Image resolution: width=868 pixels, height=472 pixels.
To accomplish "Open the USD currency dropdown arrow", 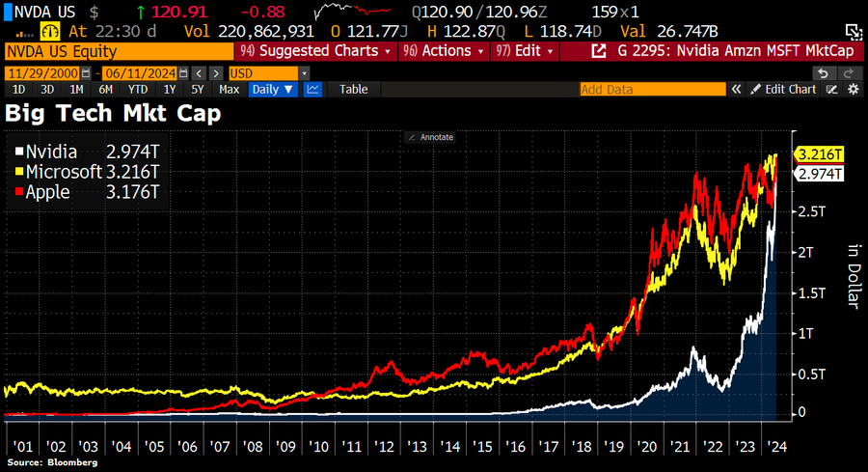I will tap(304, 73).
